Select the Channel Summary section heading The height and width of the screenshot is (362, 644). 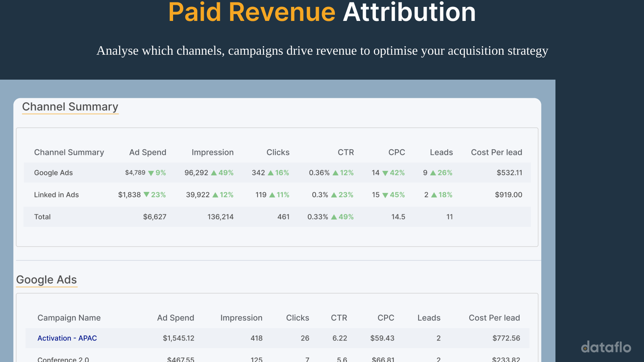click(x=70, y=107)
